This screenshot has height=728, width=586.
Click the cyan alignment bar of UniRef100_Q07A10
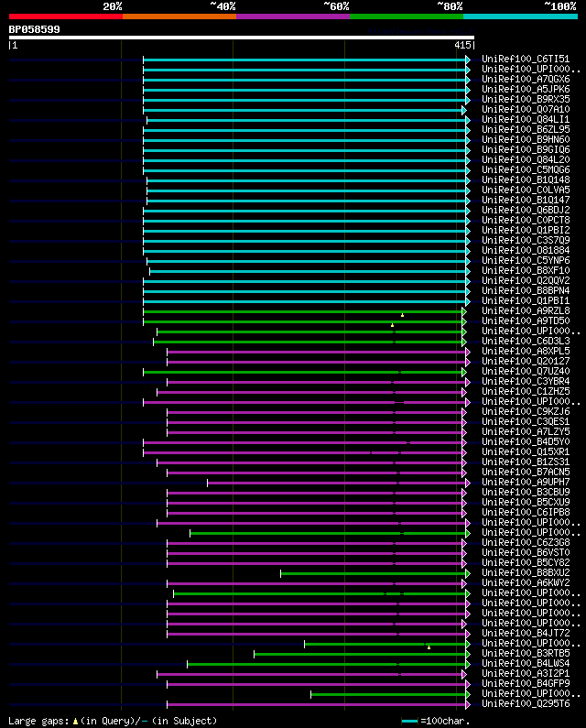[303, 111]
